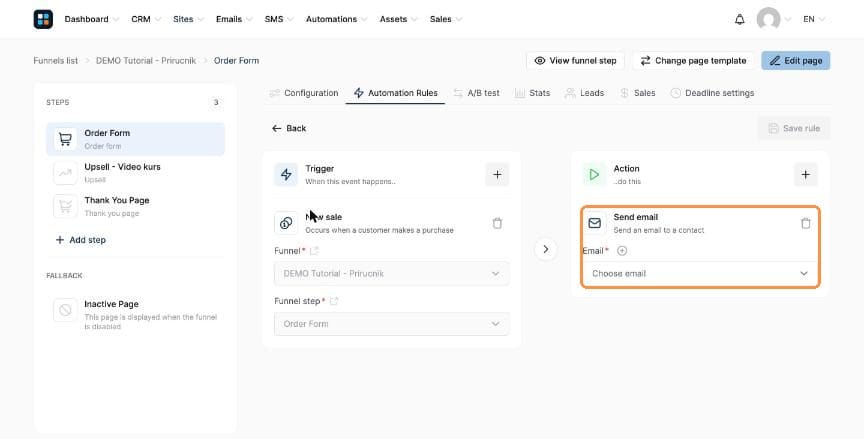The image size is (864, 439).
Task: Delete the Send email action
Action: [806, 223]
